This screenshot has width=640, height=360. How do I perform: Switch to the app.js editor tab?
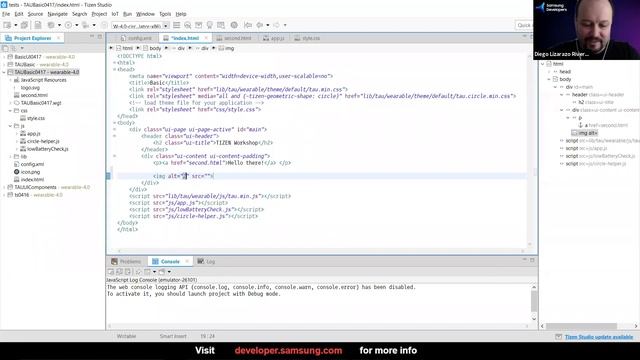pyautogui.click(x=274, y=38)
